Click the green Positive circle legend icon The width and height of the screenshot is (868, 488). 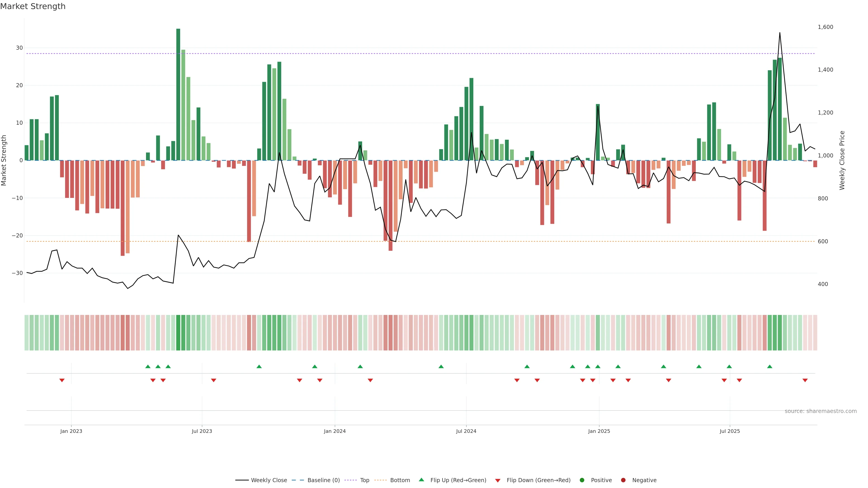582,480
